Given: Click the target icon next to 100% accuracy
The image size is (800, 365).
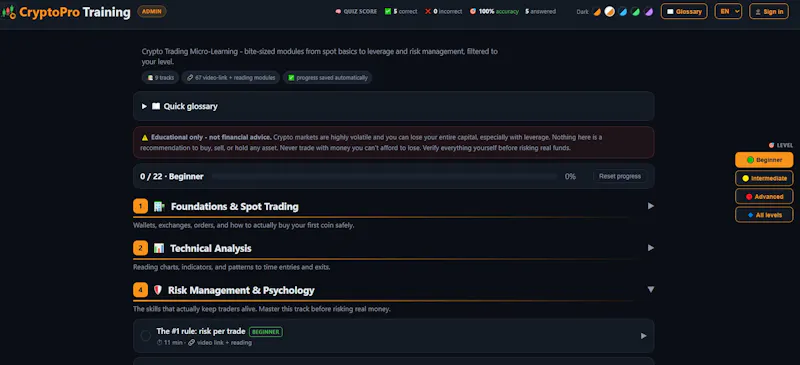Looking at the screenshot, I should click(473, 11).
